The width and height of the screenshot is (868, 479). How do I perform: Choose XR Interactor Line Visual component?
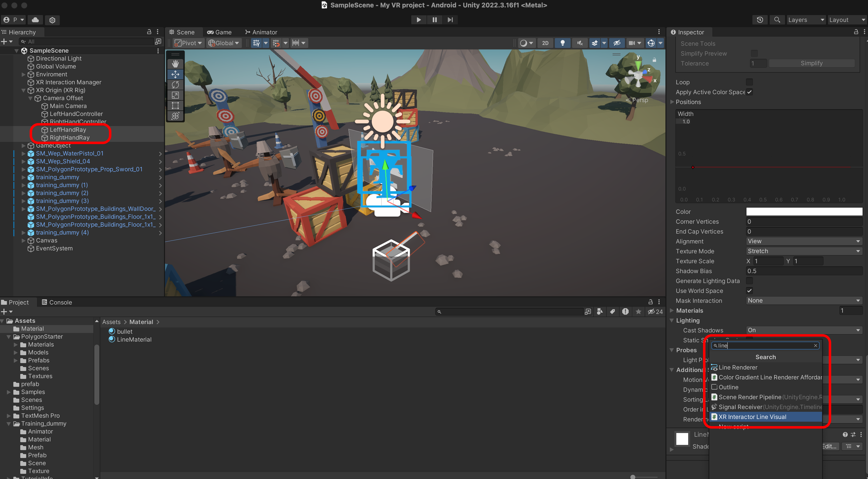pyautogui.click(x=752, y=417)
